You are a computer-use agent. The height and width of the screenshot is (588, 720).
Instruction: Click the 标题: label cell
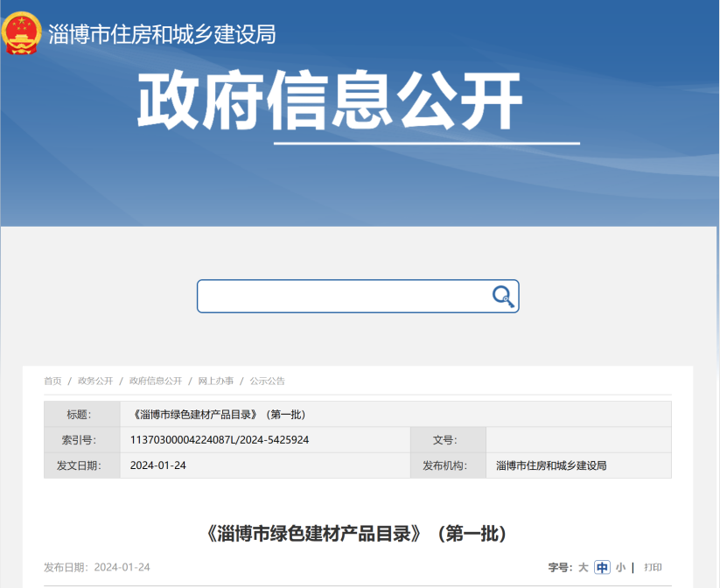click(81, 415)
